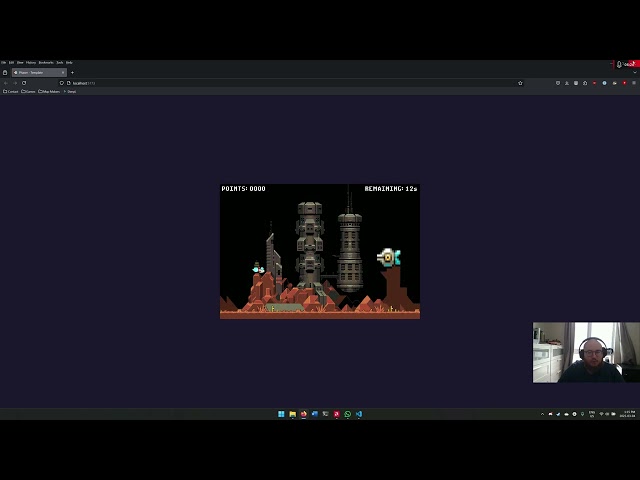
Task: Click the red extension icon beside the menu button
Action: 624,83
